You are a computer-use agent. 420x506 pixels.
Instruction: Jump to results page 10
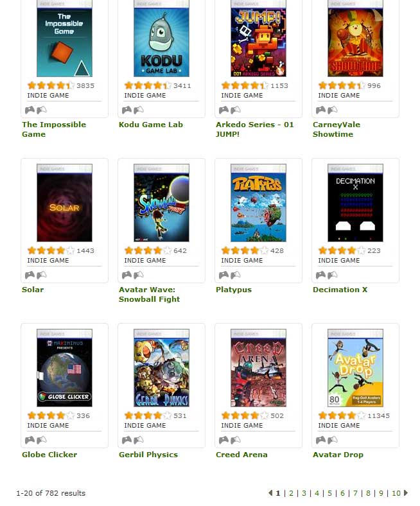(396, 493)
